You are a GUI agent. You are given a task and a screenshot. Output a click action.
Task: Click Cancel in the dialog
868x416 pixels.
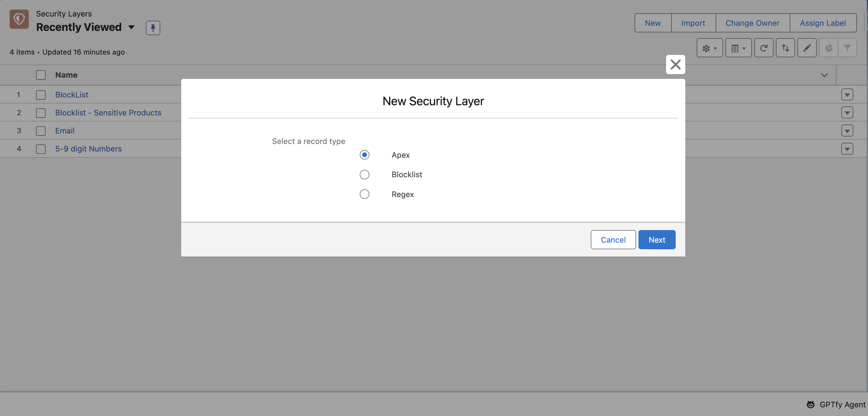(x=613, y=240)
